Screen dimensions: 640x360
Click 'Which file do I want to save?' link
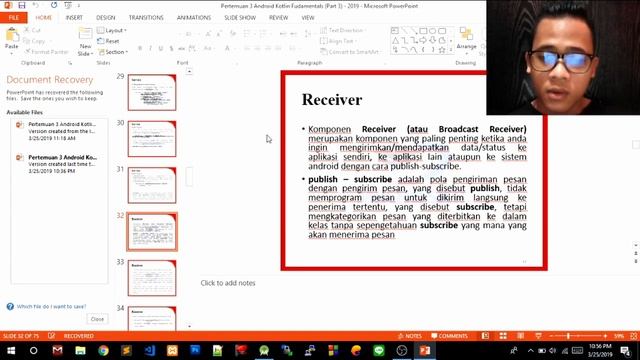[x=51, y=307]
